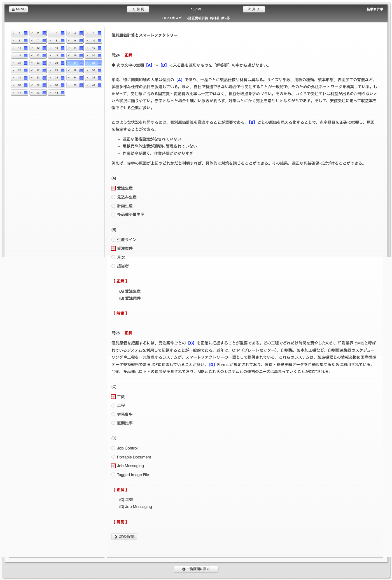Screen dimensions: 392x580
Task: Open question 10 from the grid
Action: pos(93,41)
